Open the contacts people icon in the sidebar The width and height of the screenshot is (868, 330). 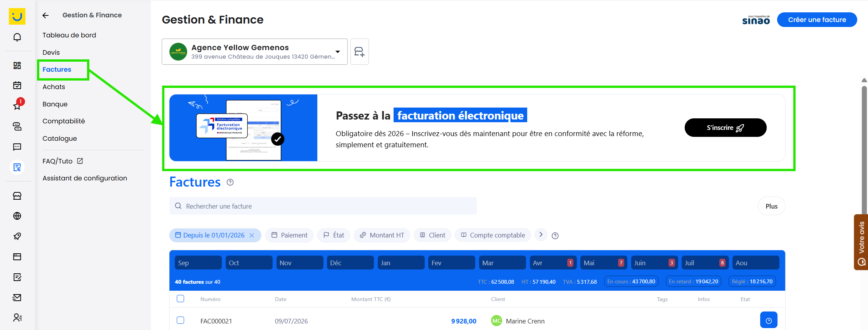pos(17,318)
